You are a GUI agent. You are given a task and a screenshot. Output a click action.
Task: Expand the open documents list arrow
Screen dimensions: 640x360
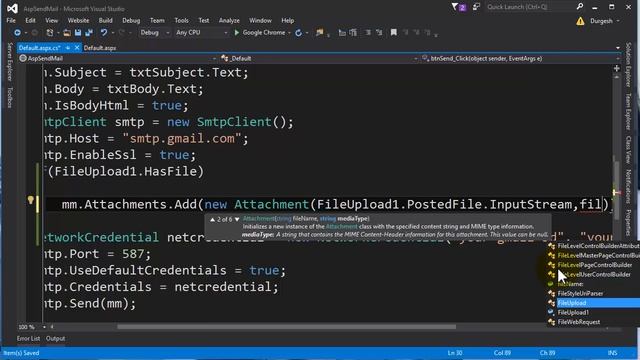[x=618, y=48]
